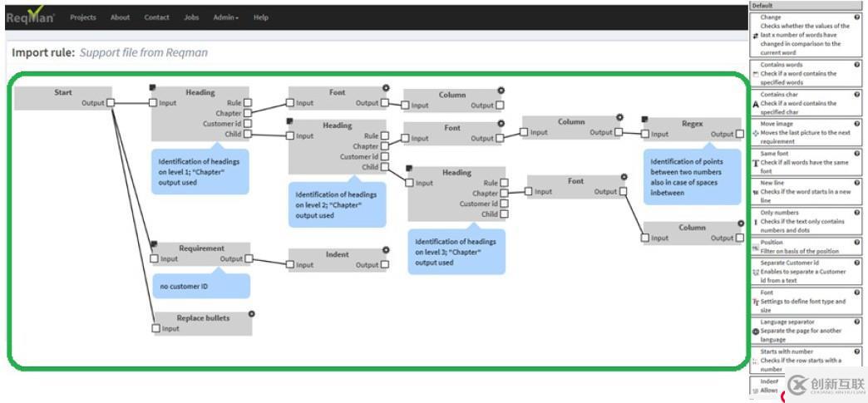Viewport: 868px width, 403px height.
Task: Click note icon on Regex node
Action: point(645,119)
